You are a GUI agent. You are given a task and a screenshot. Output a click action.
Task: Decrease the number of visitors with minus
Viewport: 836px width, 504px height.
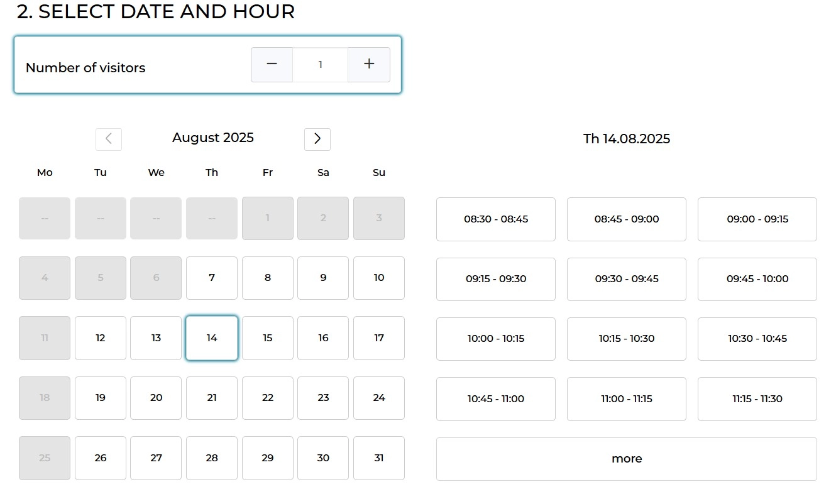[x=272, y=64]
